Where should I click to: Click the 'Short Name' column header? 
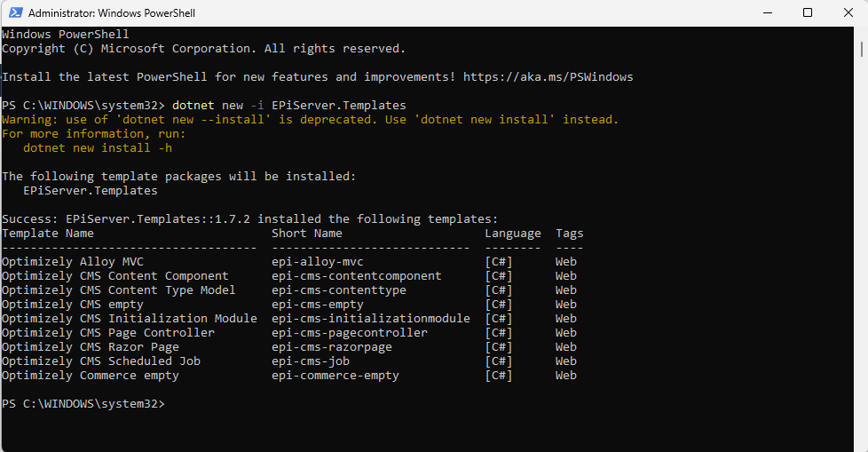click(307, 234)
